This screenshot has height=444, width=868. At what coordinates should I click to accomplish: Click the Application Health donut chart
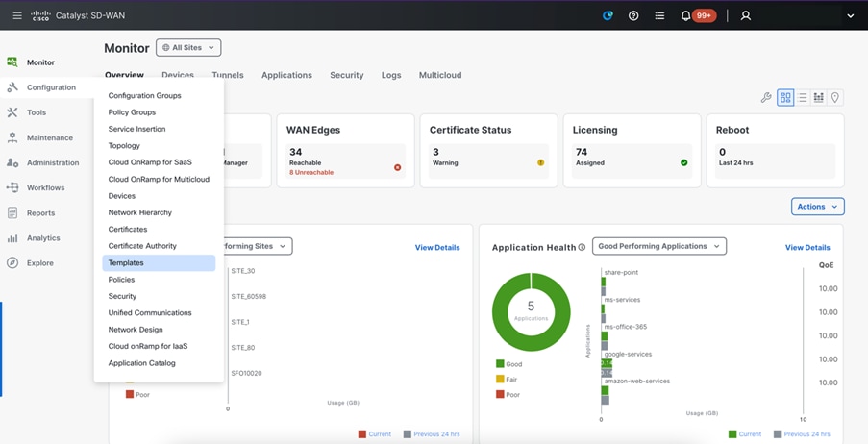click(531, 311)
